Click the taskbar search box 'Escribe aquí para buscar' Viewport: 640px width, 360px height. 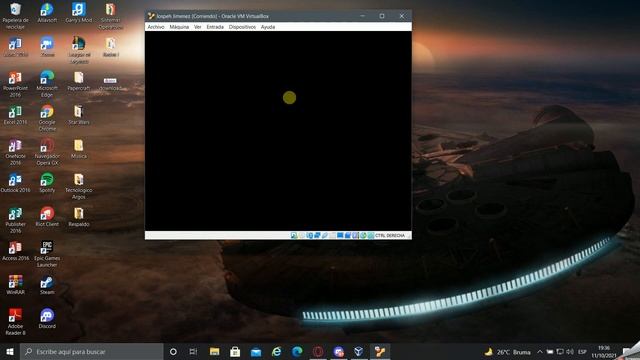click(x=91, y=351)
